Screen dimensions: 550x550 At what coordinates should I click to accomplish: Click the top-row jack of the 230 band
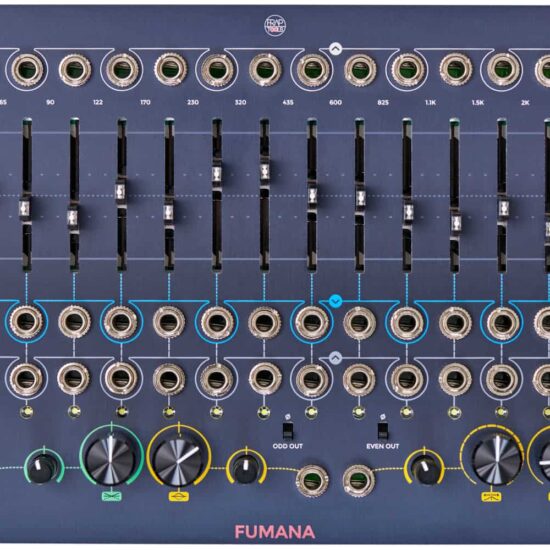217,69
